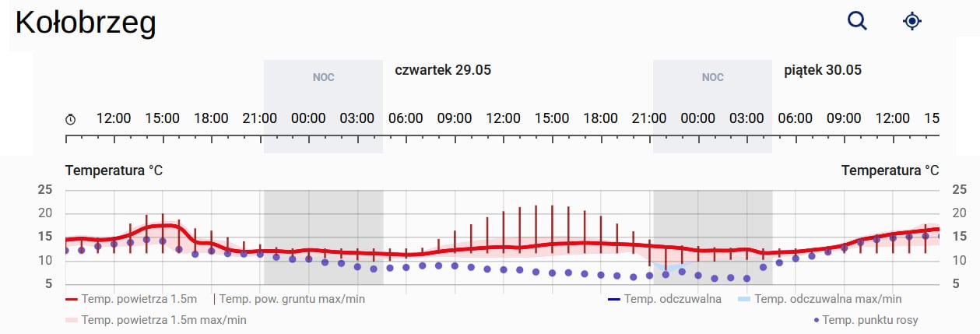Click 06:00 on the czwartek 29.05 timeline
980x334 pixels.
[406, 118]
